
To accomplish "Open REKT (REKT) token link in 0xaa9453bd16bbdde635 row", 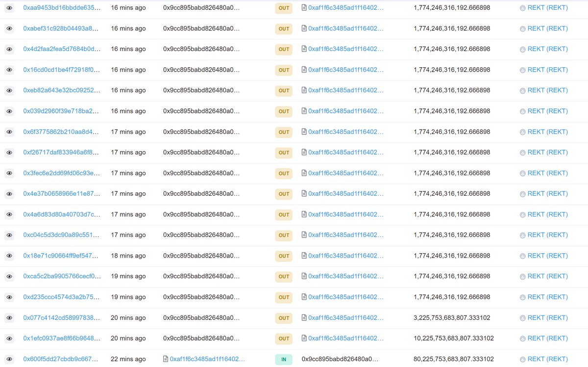I will pyautogui.click(x=548, y=8).
